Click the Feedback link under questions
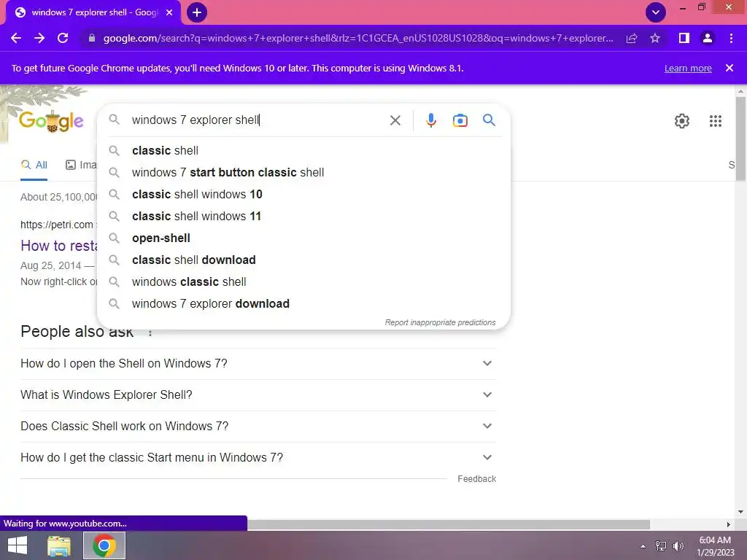Screen dimensions: 747x560 [476, 479]
